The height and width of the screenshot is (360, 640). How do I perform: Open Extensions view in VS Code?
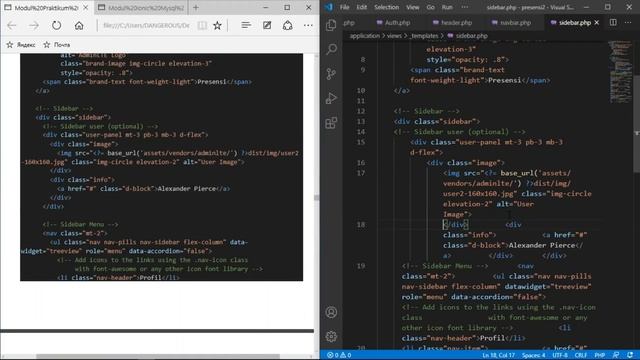point(331,123)
